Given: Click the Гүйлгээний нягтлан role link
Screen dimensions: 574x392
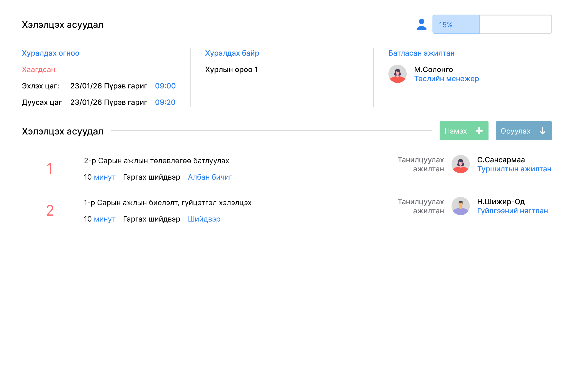Looking at the screenshot, I should click(512, 211).
